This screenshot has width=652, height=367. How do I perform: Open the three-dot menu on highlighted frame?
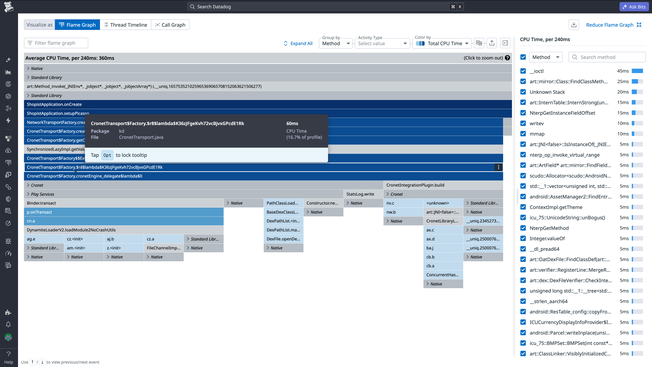coord(498,167)
